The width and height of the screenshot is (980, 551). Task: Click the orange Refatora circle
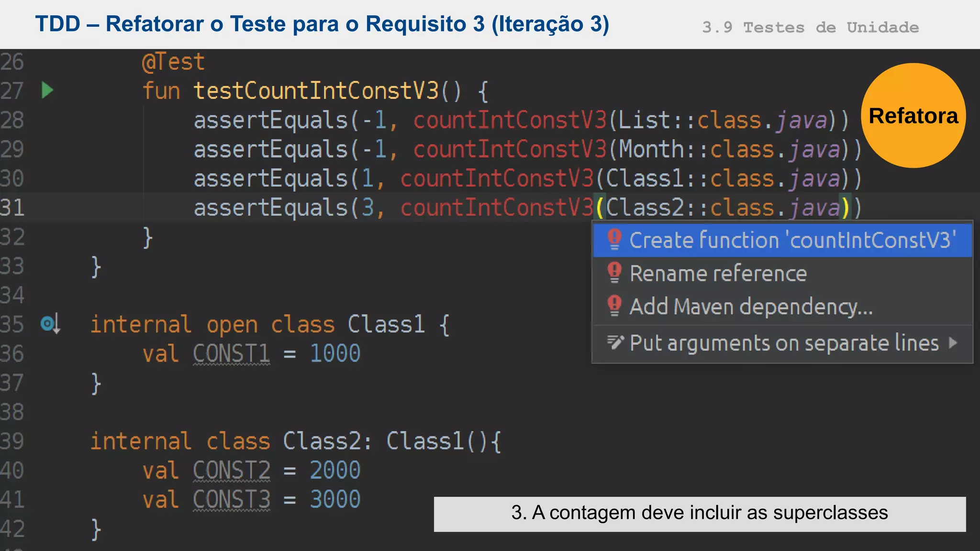point(913,116)
